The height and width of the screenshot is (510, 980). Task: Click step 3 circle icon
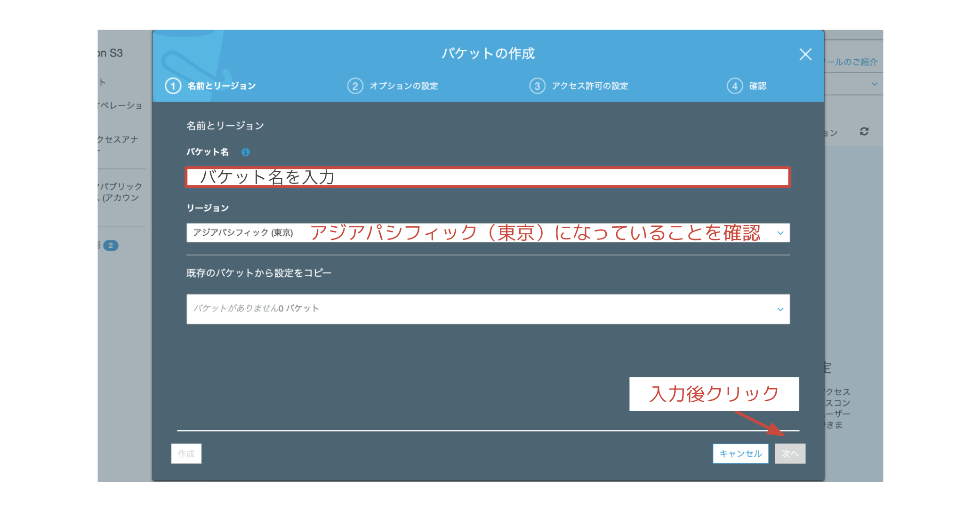coord(537,86)
